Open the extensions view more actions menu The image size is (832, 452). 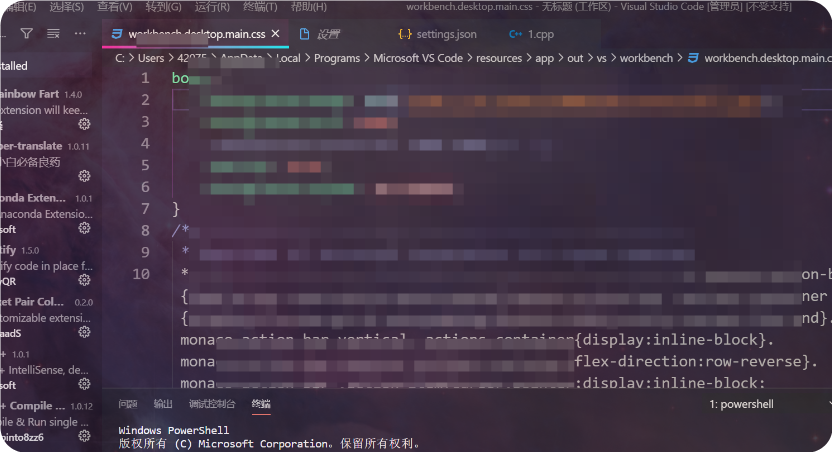pos(80,34)
